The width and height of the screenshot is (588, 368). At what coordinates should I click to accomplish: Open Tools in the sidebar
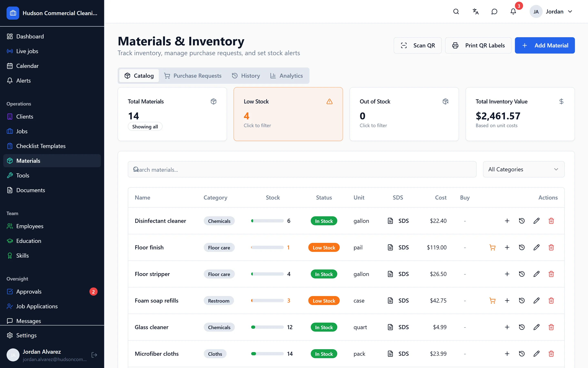[52, 175]
